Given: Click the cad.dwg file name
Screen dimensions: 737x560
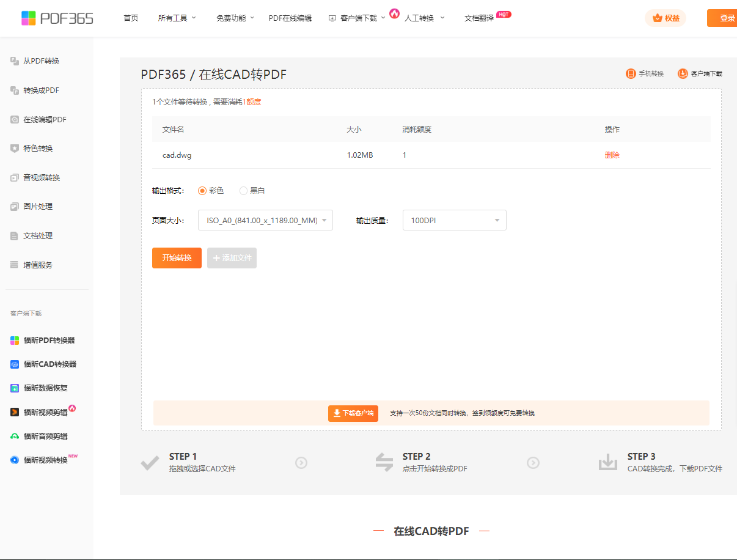Looking at the screenshot, I should coord(177,155).
